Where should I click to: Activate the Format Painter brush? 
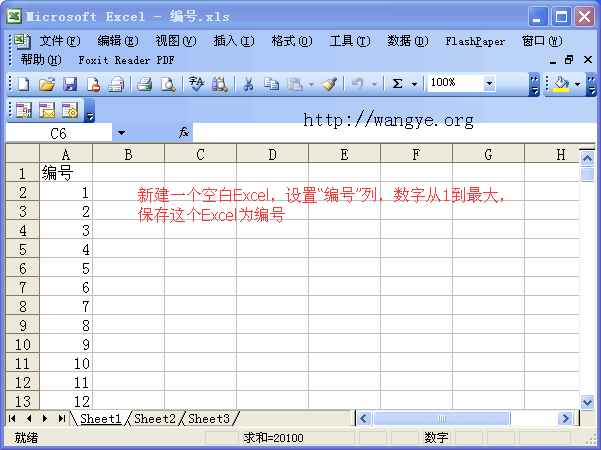[x=329, y=84]
